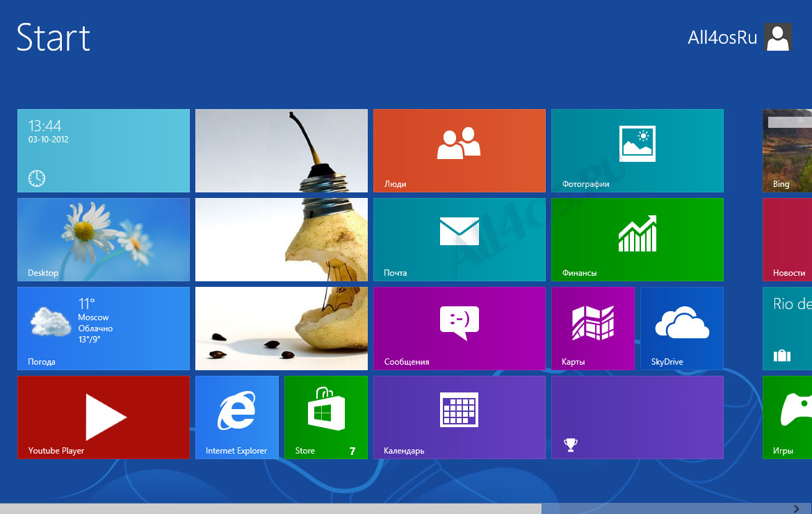The image size is (812, 514).
Task: Open the Mail (Почта) envelope icon
Action: click(x=460, y=231)
